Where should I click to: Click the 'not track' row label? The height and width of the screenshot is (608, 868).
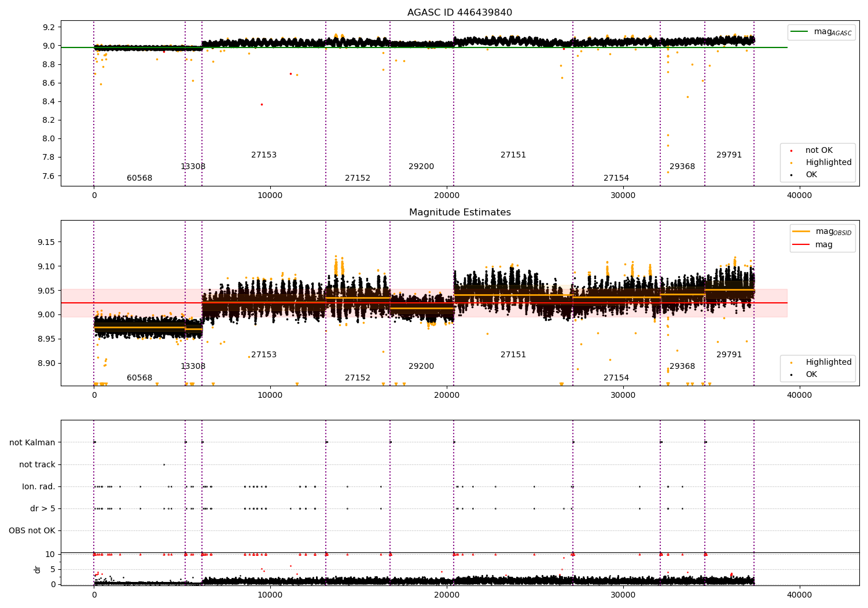click(x=37, y=464)
